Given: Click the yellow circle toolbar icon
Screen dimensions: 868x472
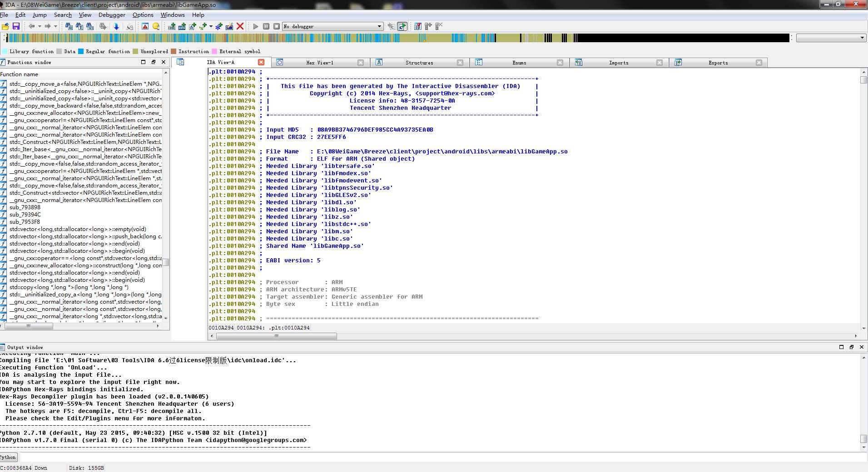Looking at the screenshot, I should (x=156, y=26).
